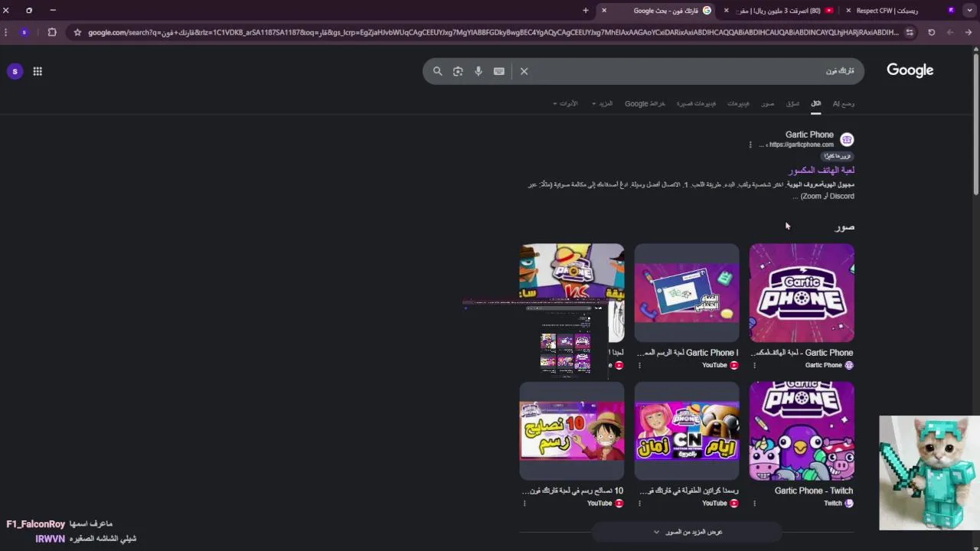Open a new tab with the plus icon
This screenshot has width=980, height=551.
point(586,11)
